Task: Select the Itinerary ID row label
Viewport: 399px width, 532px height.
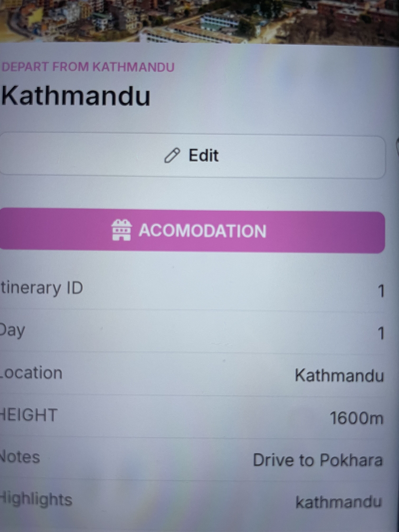Action: (42, 288)
